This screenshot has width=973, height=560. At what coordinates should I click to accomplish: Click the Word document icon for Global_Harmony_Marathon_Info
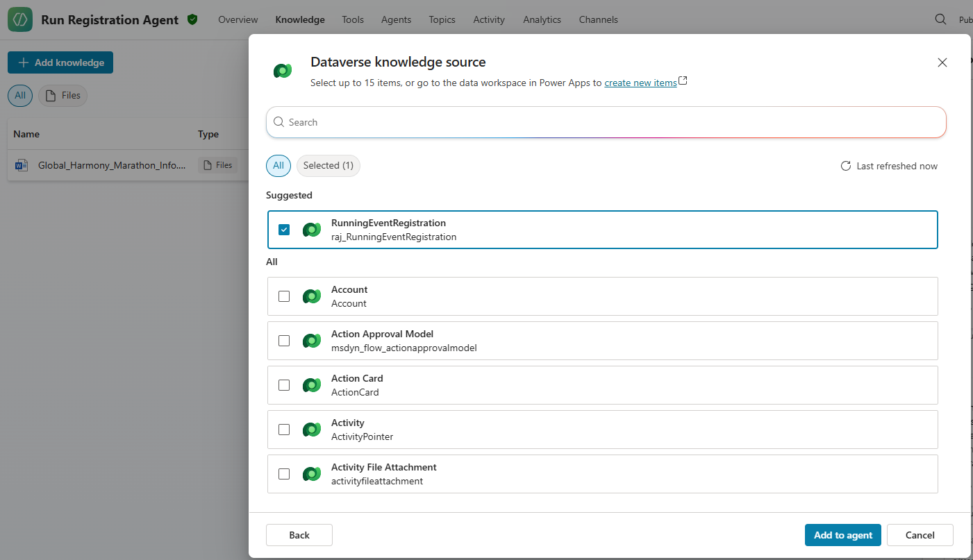click(22, 165)
